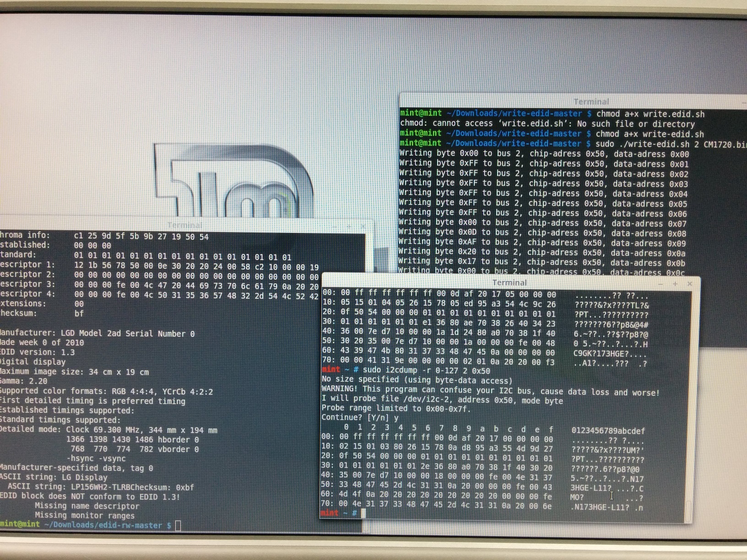The height and width of the screenshot is (560, 747).
Task: Click the 'Descriptor 1' hex row
Action: tap(159, 266)
